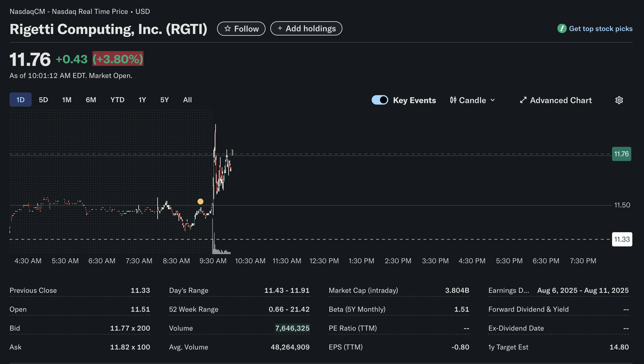Click the 1y Target Est value 14.80
Viewport: 644px width, 364px height.
tap(619, 347)
